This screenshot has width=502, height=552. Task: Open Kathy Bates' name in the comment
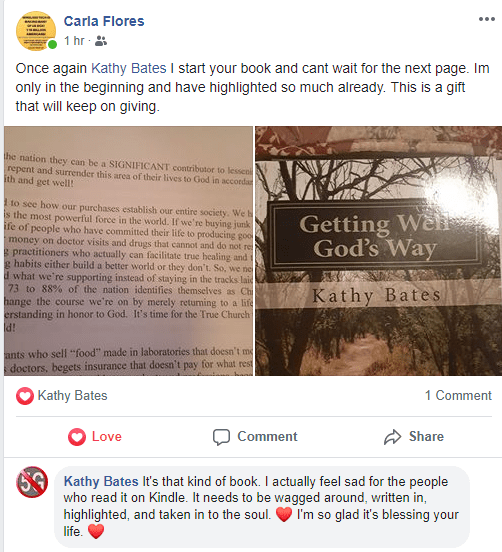click(x=101, y=481)
